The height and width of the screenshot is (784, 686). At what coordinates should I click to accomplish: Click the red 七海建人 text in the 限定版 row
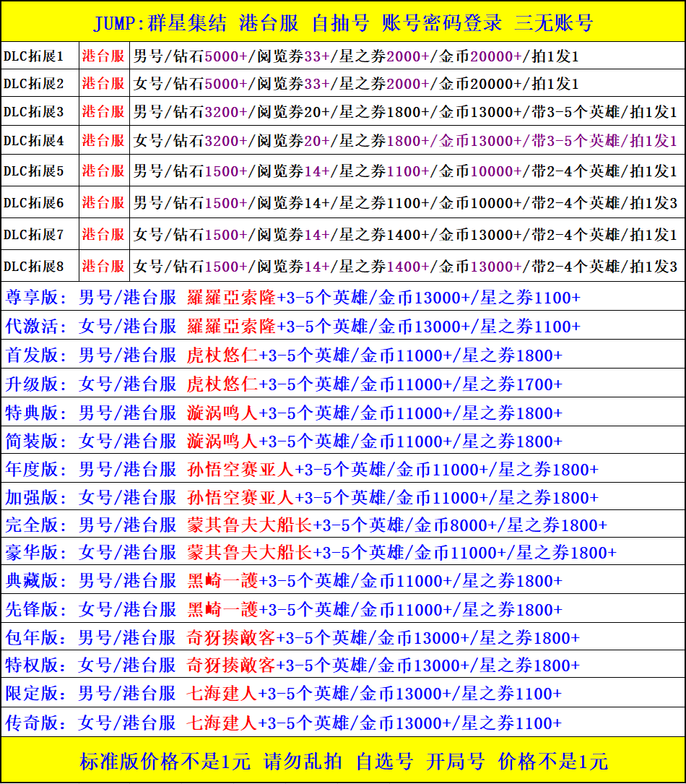222,694
